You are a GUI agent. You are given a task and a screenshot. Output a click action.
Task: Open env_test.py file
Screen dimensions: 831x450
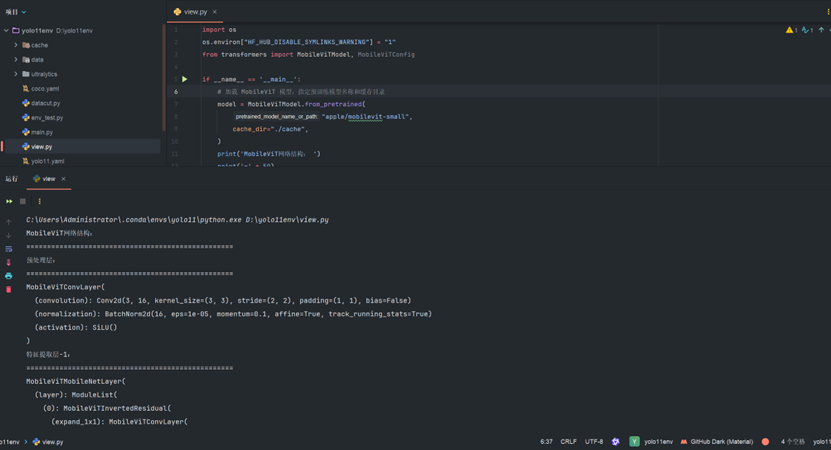pos(47,118)
